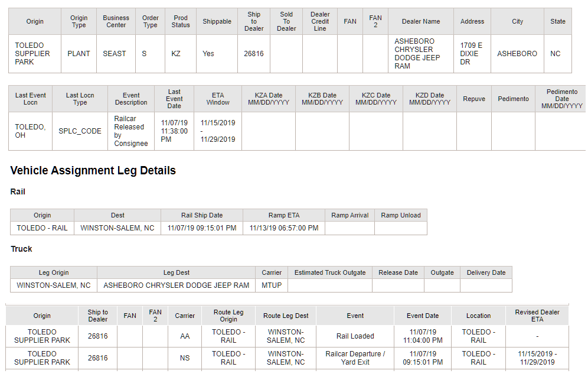
Task: Click the Railcar Departure / Yard Exit event
Action: [355, 358]
